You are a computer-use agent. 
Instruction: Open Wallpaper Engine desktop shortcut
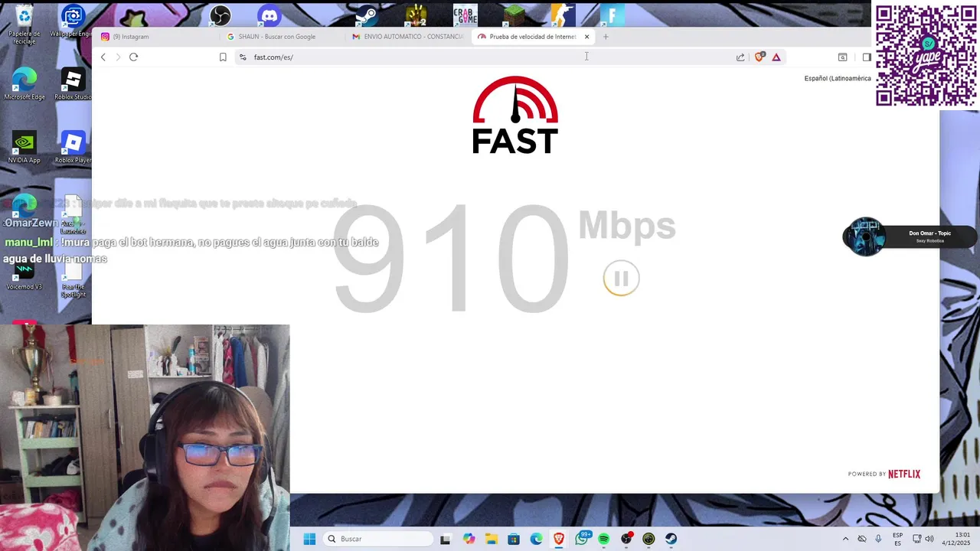click(x=72, y=21)
